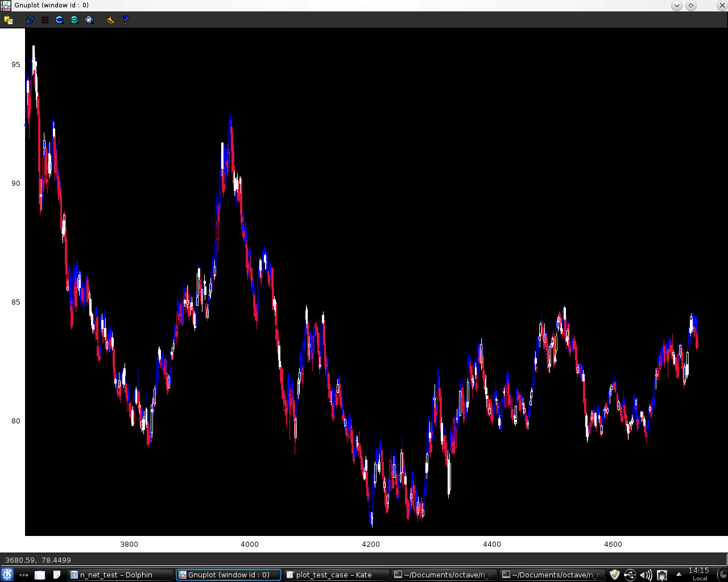Click the y-axis label 95
728x582 pixels.
[15, 64]
